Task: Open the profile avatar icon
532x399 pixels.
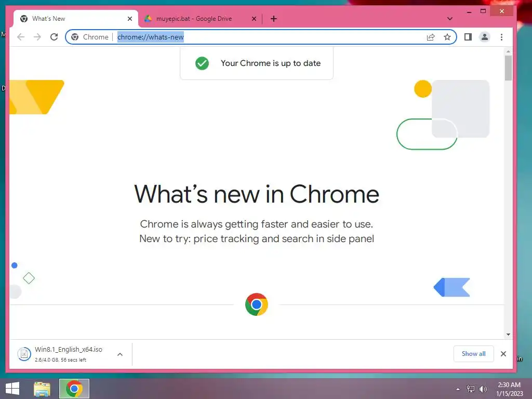Action: [485, 37]
